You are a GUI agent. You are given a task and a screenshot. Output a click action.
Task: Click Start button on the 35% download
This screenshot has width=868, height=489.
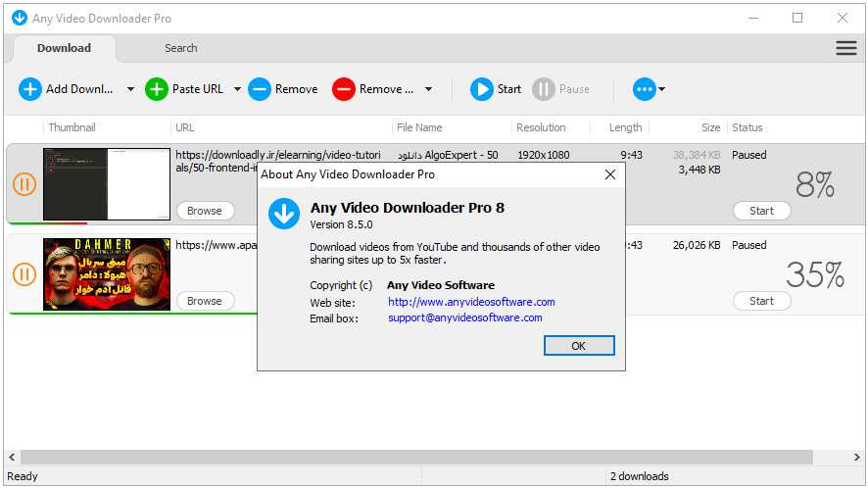pos(762,301)
